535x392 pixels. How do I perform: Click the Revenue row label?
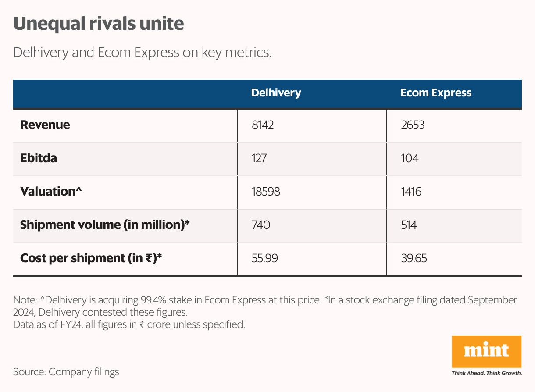coord(45,125)
